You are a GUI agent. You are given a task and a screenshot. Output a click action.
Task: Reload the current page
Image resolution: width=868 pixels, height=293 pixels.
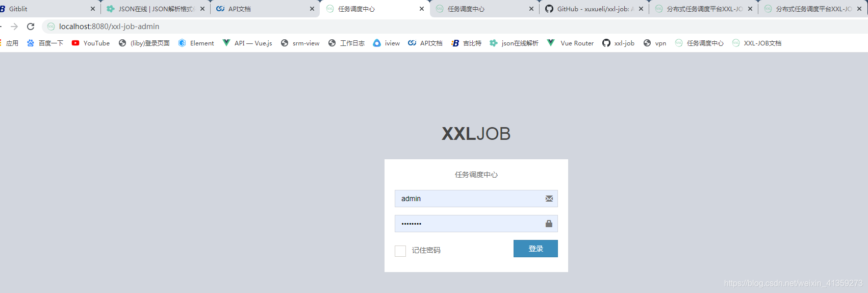31,27
